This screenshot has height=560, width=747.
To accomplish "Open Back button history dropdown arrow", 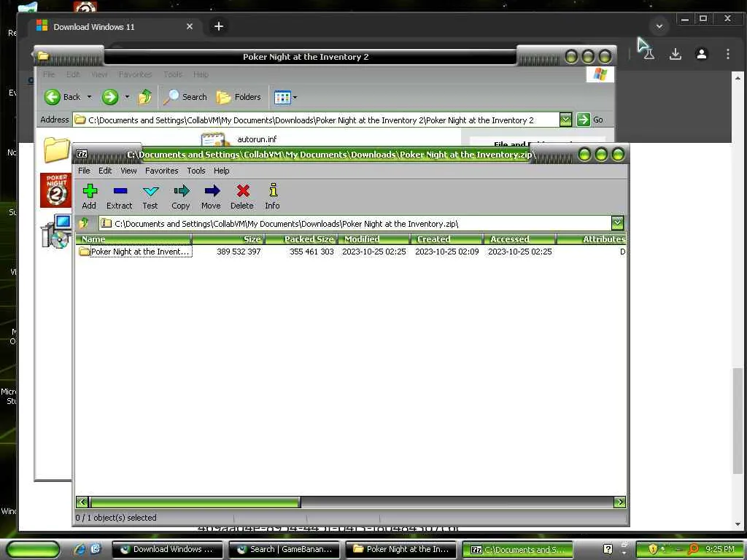I will coord(89,97).
